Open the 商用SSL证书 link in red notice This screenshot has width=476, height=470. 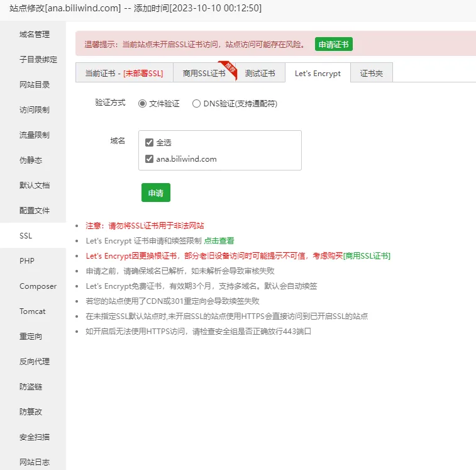[x=367, y=256]
